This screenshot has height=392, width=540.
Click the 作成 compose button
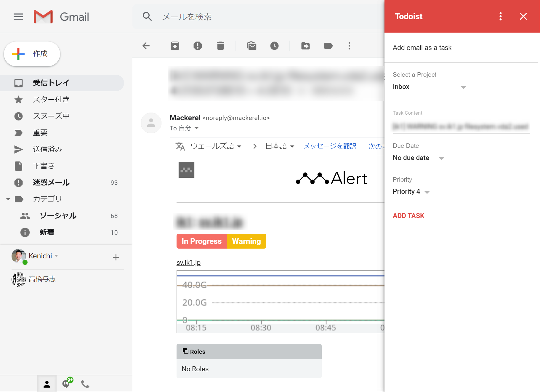[x=32, y=54]
